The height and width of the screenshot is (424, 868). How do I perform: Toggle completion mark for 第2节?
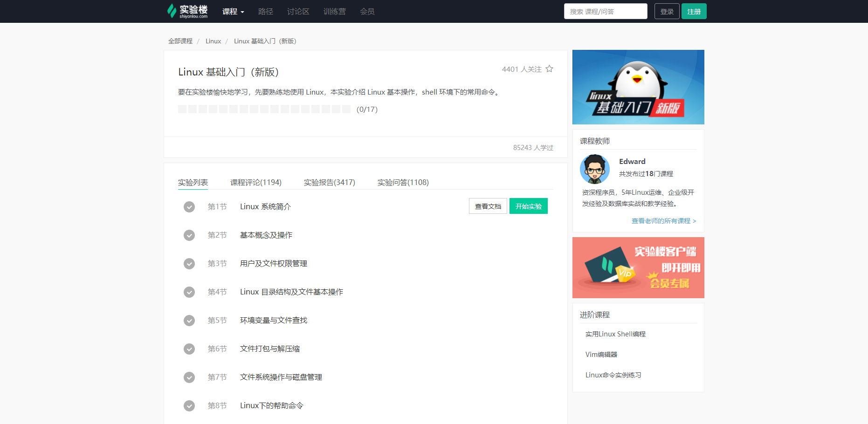click(189, 235)
